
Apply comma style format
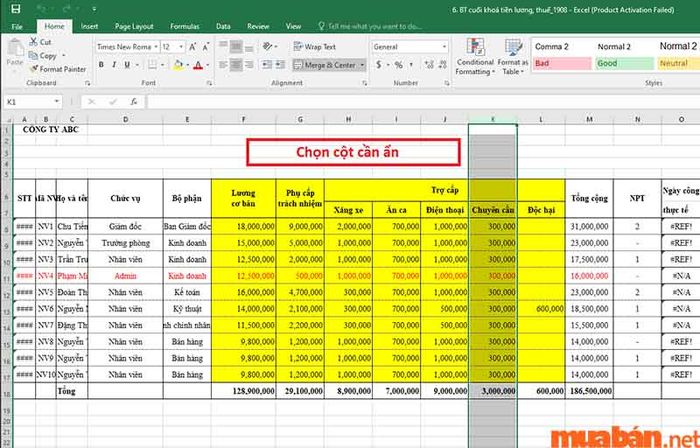[x=411, y=65]
